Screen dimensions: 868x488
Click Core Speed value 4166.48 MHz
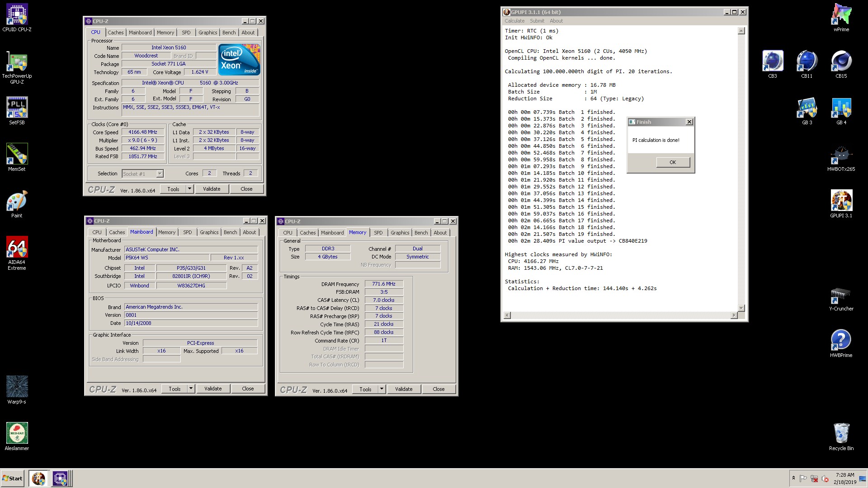click(143, 132)
